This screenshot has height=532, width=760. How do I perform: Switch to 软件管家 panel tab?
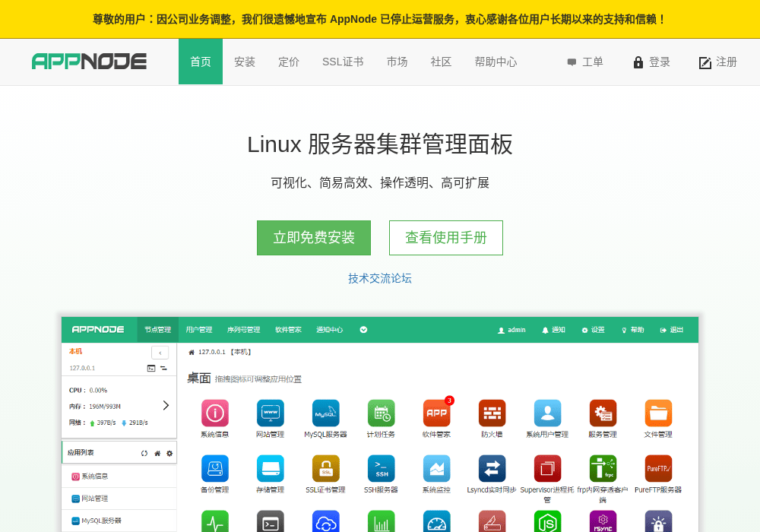(288, 330)
